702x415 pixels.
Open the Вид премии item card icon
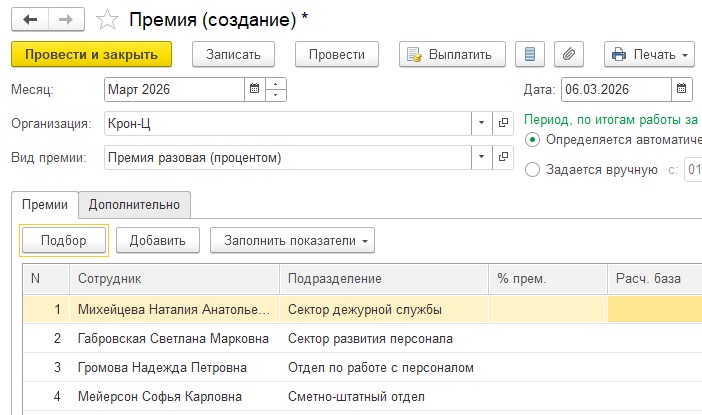click(x=503, y=157)
